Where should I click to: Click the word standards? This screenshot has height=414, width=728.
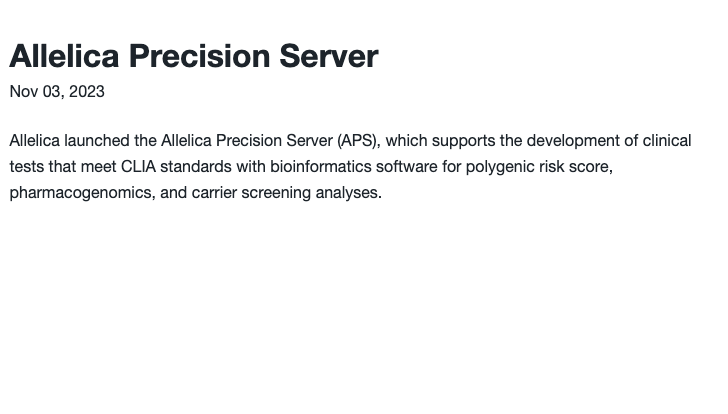[196, 167]
